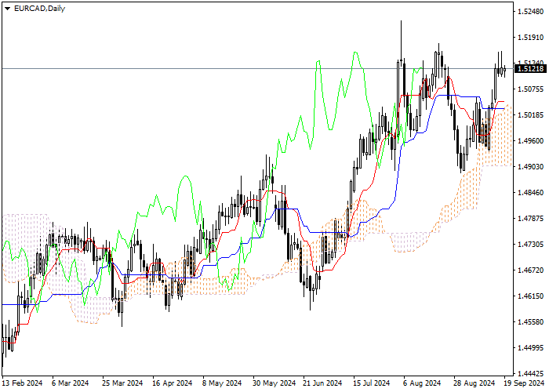The image size is (549, 392).
Task: Click the 21 Jun 2024 date label
Action: click(322, 383)
